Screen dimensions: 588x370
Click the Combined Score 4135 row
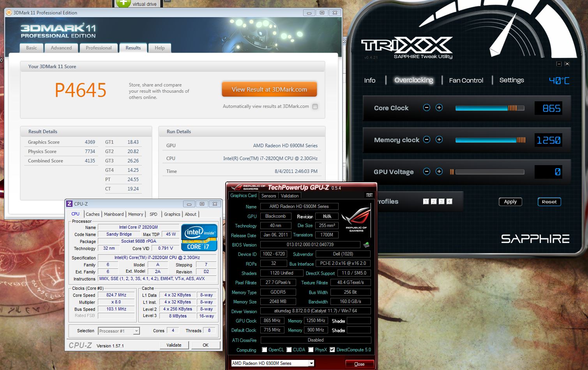point(61,161)
